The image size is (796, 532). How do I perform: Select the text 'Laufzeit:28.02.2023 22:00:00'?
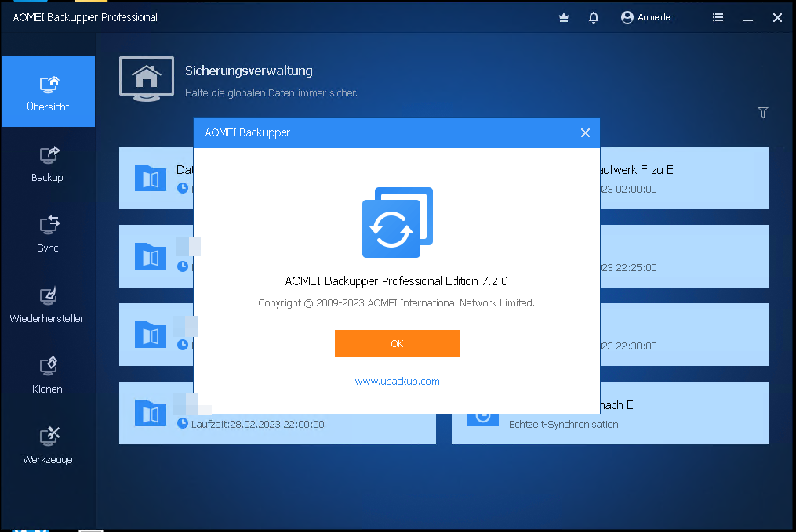[x=257, y=424]
